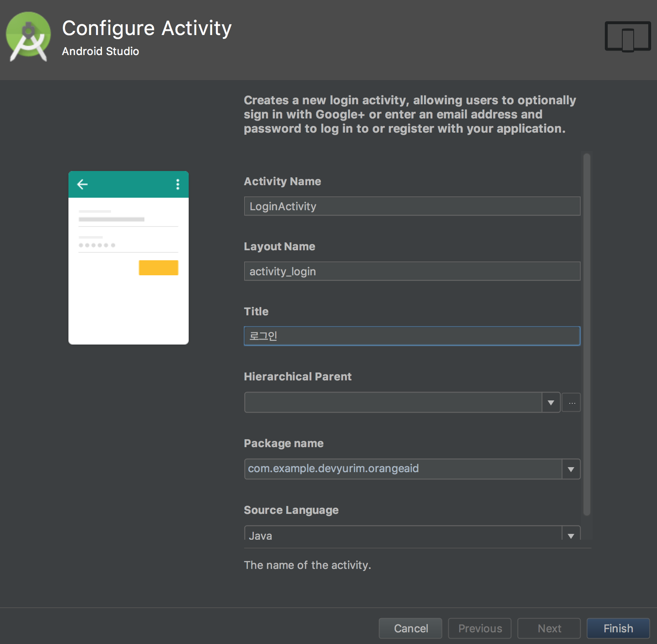This screenshot has width=657, height=644.
Task: Click the empty Hierarchical Parent combo field
Action: click(x=393, y=402)
